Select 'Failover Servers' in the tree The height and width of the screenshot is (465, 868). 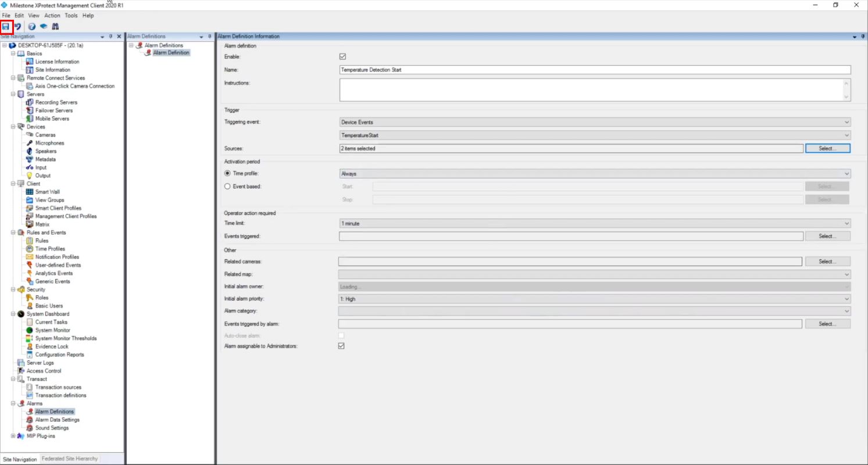tap(54, 110)
